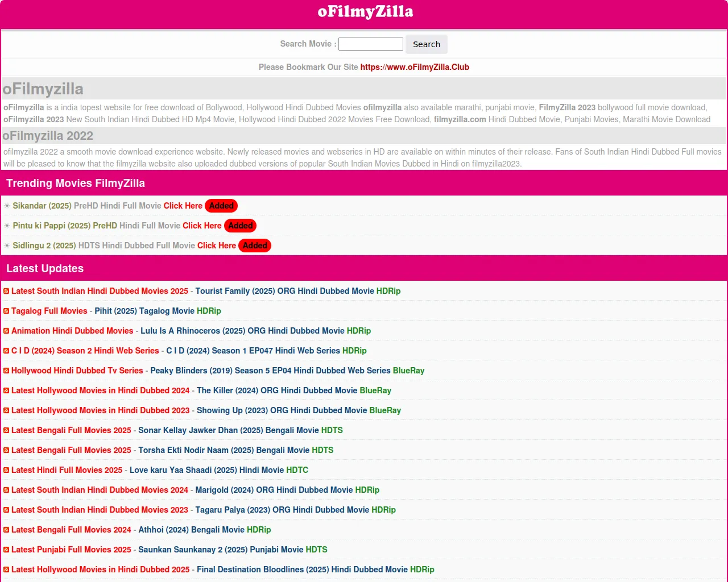
Task: Open the Tagalog Full Movies category
Action: pos(49,311)
